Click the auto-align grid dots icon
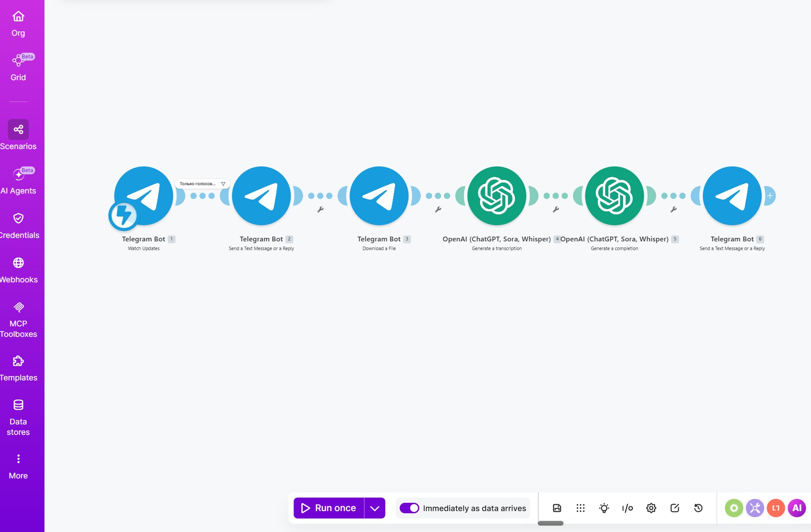Screen dimensions: 811x532 [580, 508]
